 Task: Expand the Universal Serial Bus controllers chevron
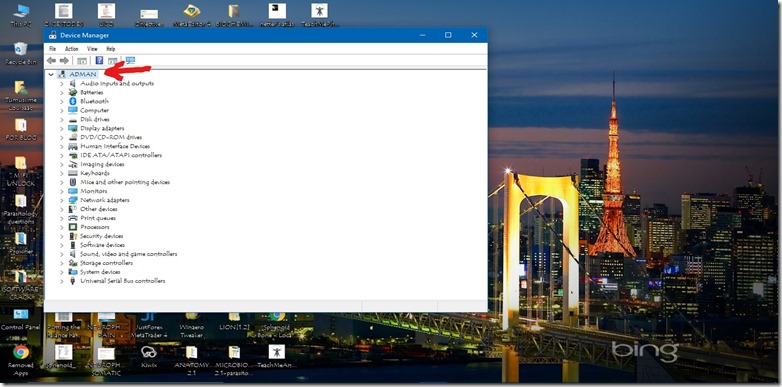tap(62, 281)
